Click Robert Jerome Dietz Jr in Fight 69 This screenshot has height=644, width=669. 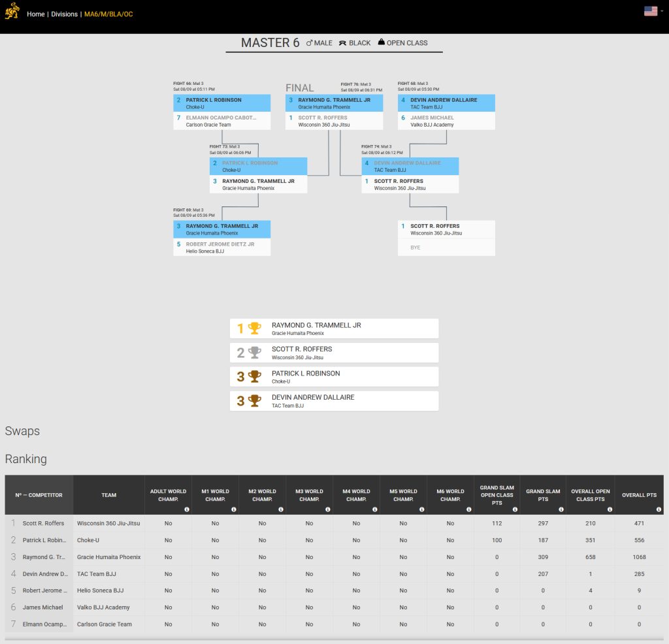coord(222,248)
